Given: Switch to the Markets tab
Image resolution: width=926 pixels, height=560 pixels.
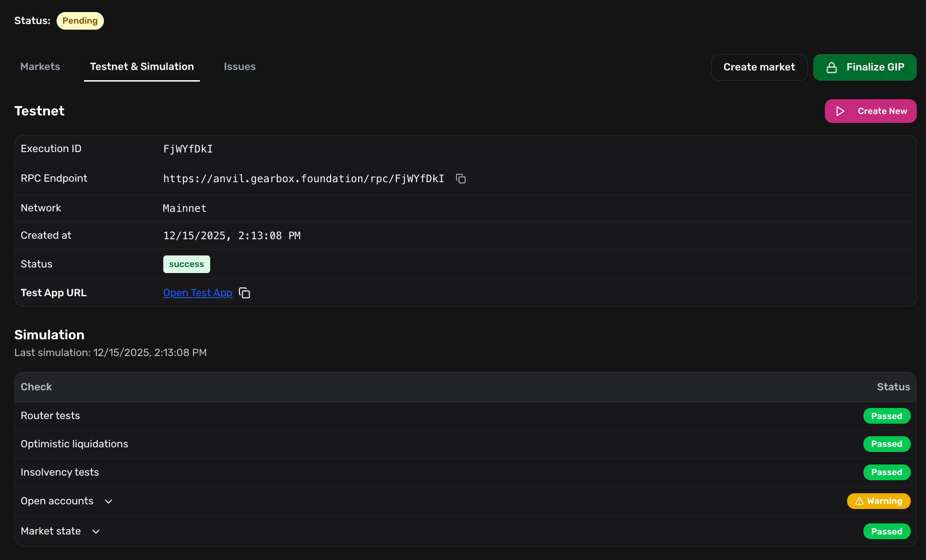Looking at the screenshot, I should [40, 67].
